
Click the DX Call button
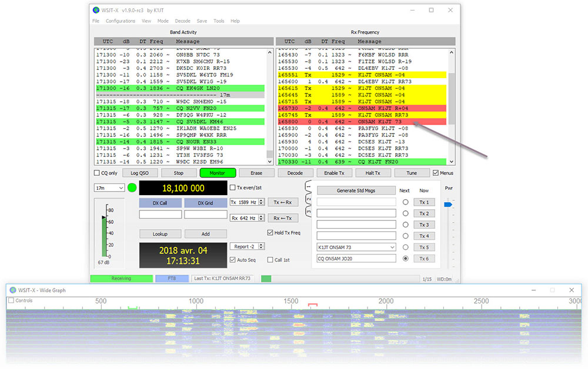point(160,203)
